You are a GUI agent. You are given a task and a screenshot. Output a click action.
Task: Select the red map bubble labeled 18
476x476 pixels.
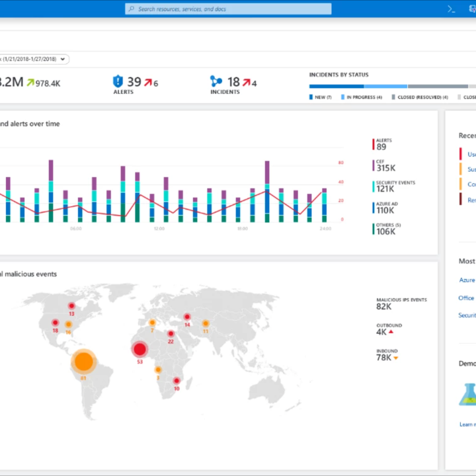[x=56, y=323]
